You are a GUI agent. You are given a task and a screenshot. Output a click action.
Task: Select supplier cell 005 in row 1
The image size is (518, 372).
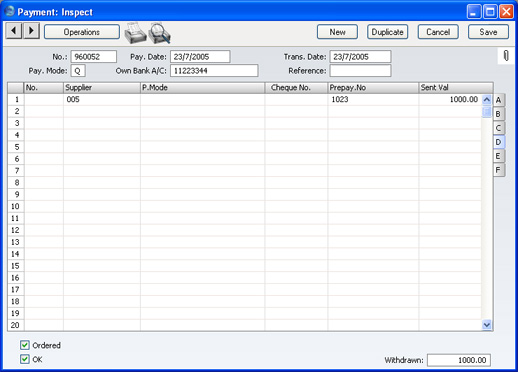(x=102, y=99)
